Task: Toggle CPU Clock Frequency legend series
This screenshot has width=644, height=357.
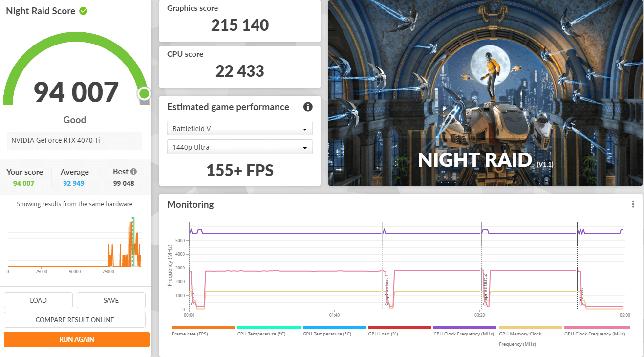Action: click(x=465, y=331)
